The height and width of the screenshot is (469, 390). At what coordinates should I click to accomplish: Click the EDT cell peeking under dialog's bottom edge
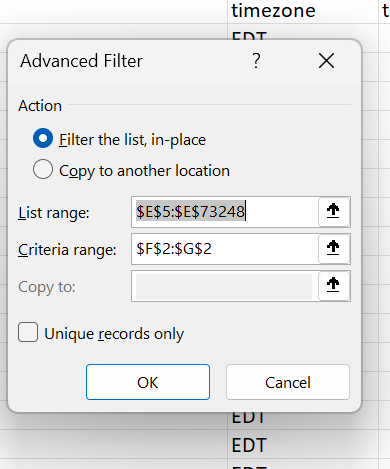point(303,421)
